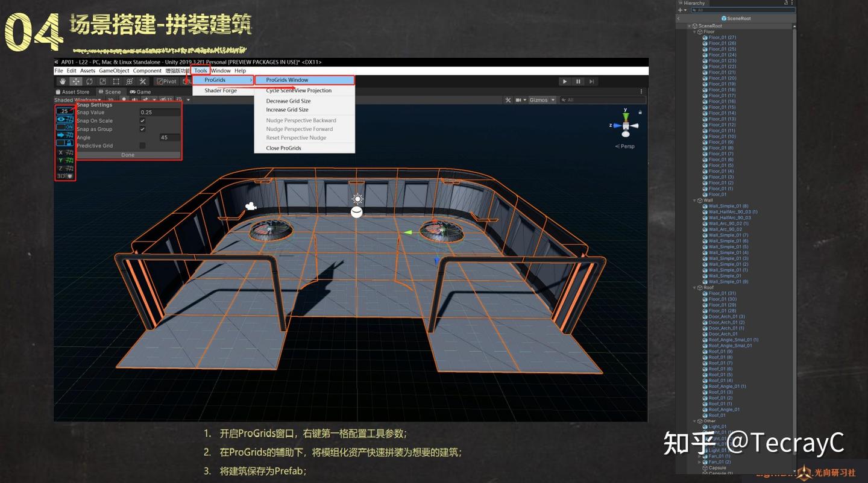Screen dimensions: 868x483
Task: Collapse the Wall group in Hierarchy
Action: [694, 201]
